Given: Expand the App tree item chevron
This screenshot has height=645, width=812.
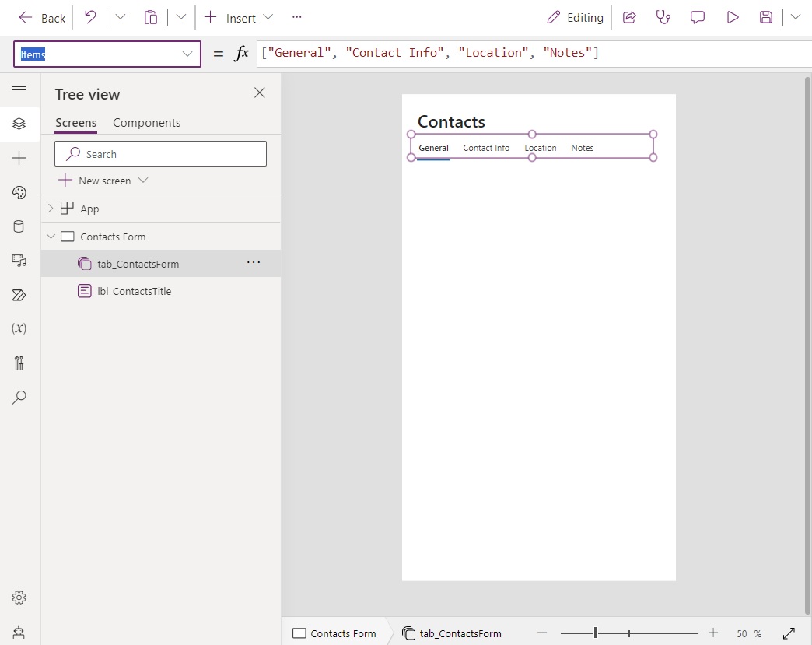Looking at the screenshot, I should tap(51, 209).
